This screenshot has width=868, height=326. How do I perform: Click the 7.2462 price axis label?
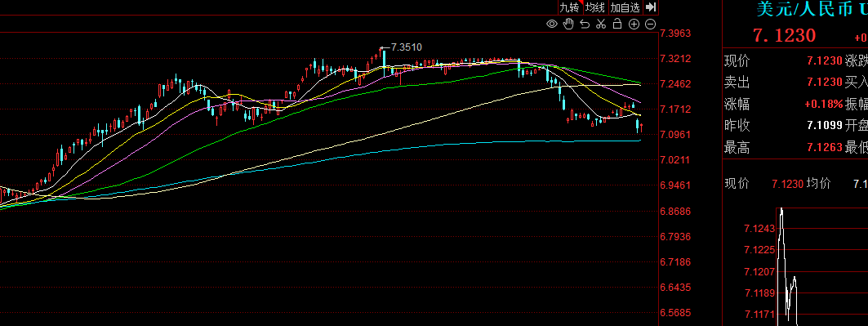(675, 84)
